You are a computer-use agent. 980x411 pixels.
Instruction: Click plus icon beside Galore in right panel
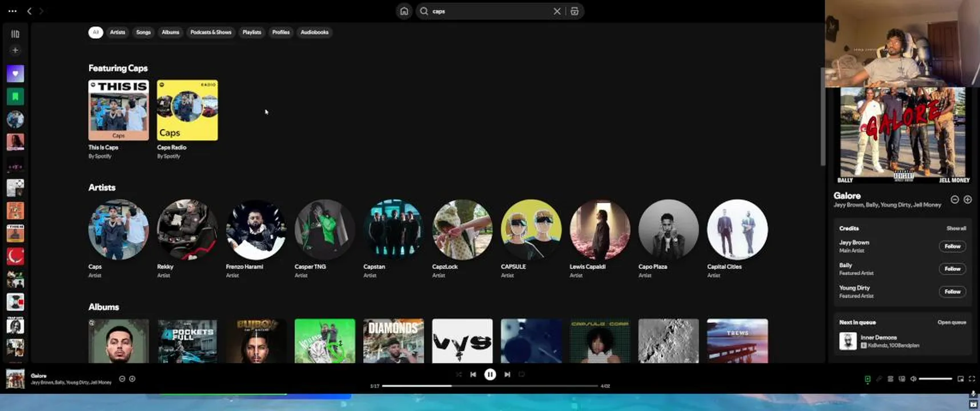click(967, 199)
